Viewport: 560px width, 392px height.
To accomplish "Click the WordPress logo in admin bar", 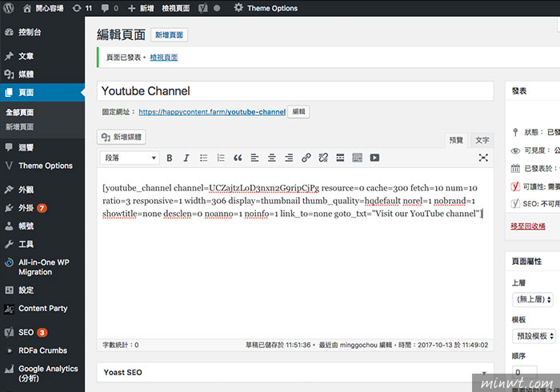I will pos(9,8).
